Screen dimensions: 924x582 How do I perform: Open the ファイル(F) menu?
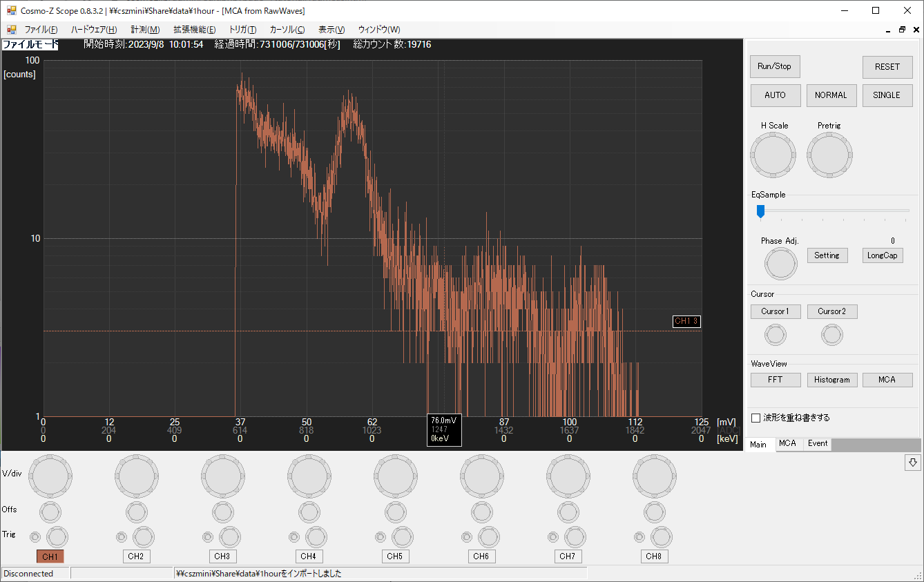coord(41,30)
